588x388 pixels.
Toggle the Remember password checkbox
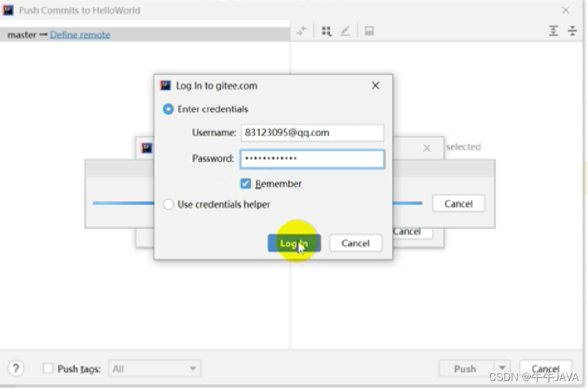point(246,183)
